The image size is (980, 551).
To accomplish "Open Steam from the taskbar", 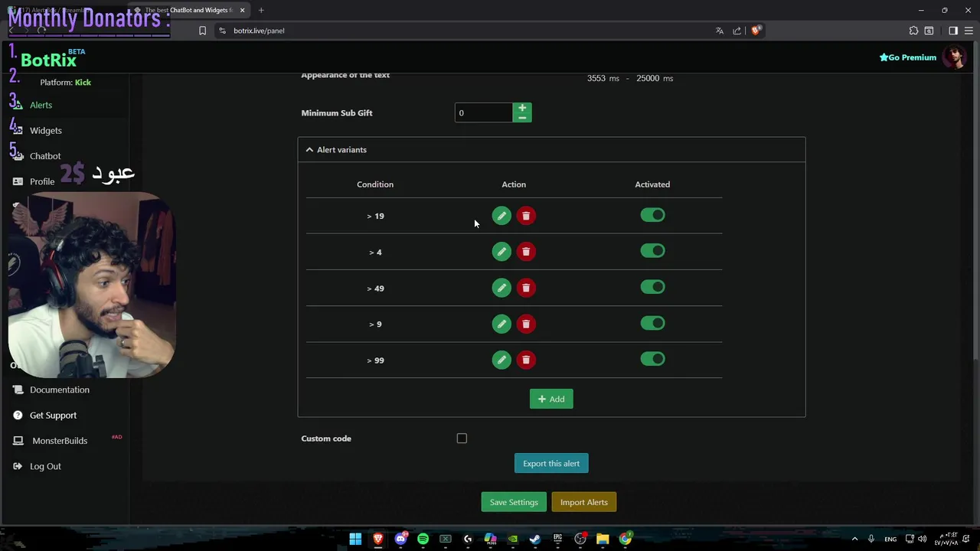I will point(535,539).
